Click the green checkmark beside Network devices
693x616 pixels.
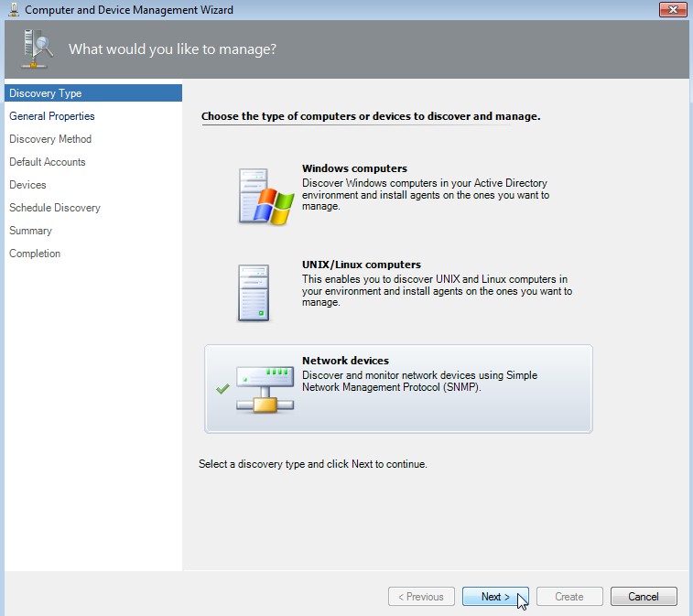click(222, 389)
